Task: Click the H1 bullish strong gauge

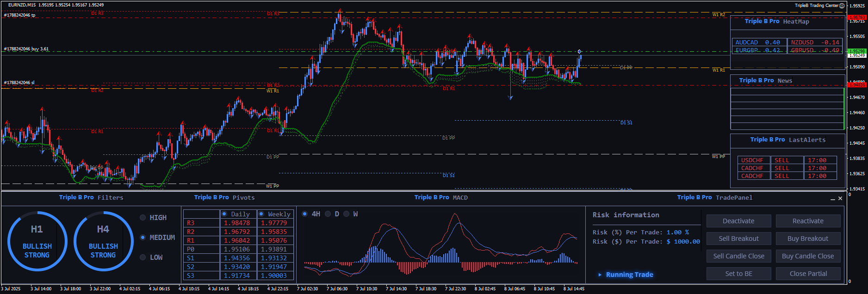Action: click(x=37, y=241)
